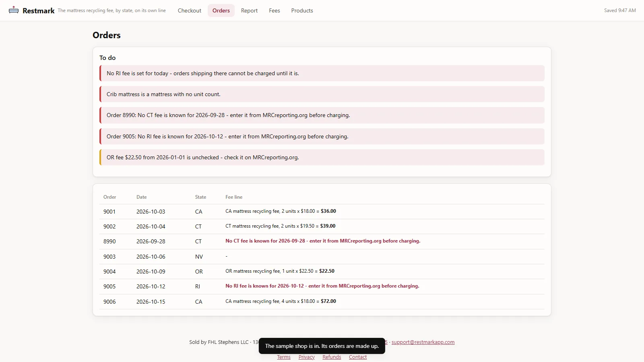
Task: Open the Refunds footer link
Action: click(332, 357)
